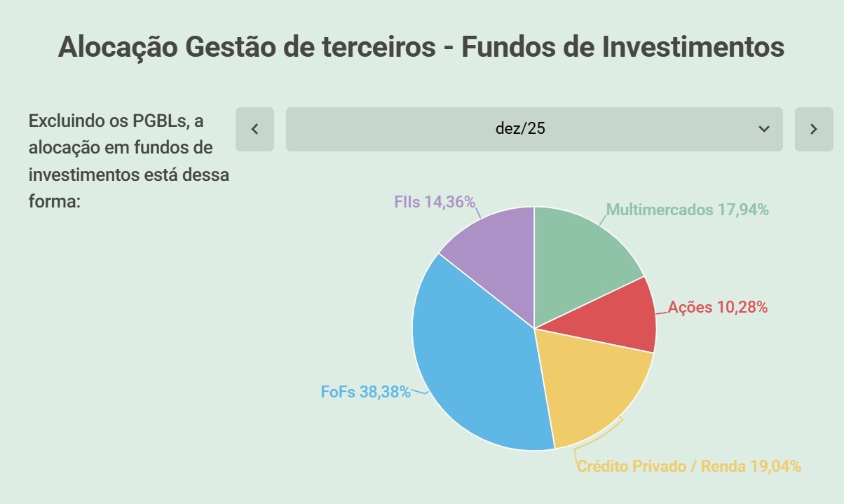Select a different date from the period picker
Viewport: 844px width, 504px height.
533,129
